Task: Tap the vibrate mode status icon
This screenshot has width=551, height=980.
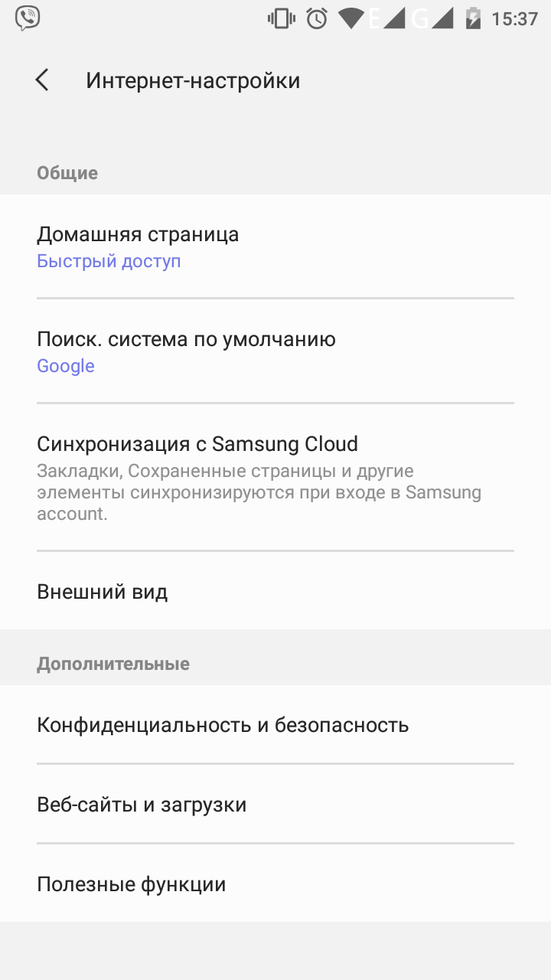Action: 281,18
